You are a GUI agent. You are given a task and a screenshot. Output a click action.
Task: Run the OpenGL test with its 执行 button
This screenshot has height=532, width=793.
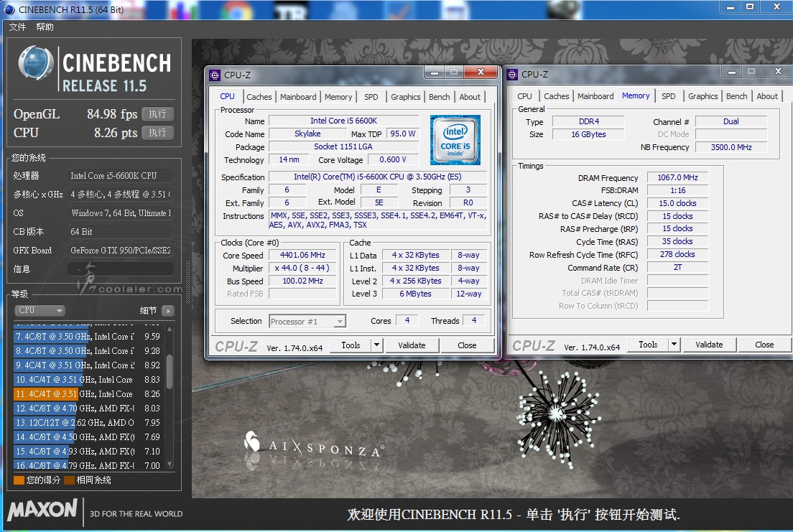[158, 113]
